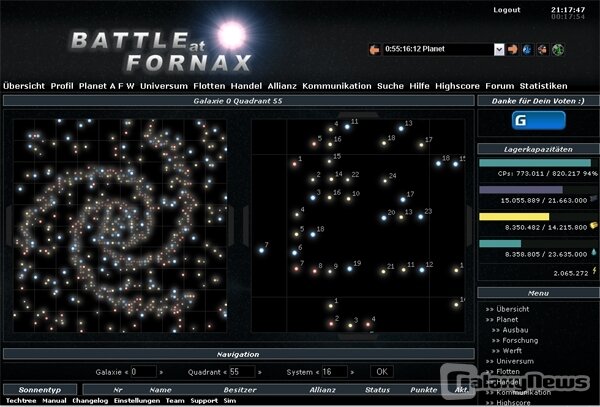Click the spiral galaxy overview map
600x407 pixels.
120,225
